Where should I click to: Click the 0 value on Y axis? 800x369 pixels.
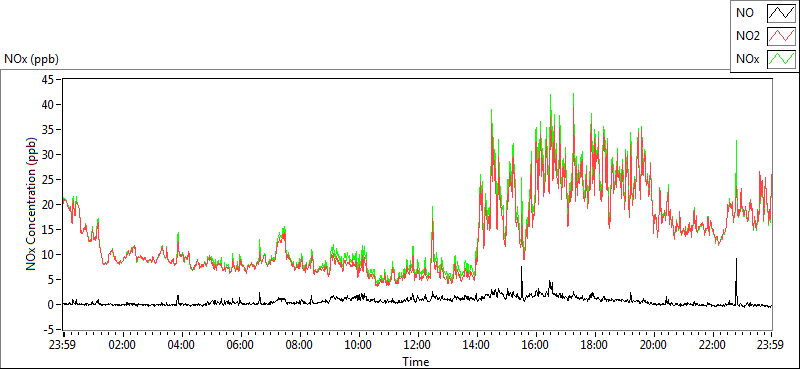(x=53, y=305)
